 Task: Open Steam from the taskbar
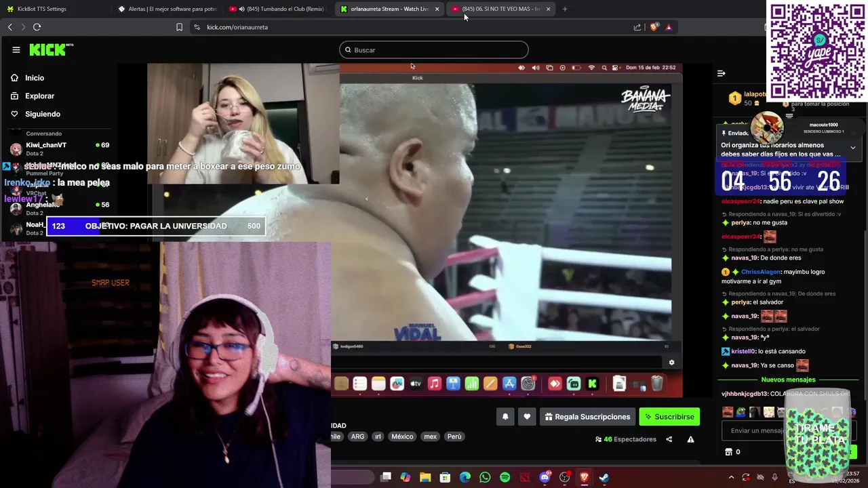(604, 477)
